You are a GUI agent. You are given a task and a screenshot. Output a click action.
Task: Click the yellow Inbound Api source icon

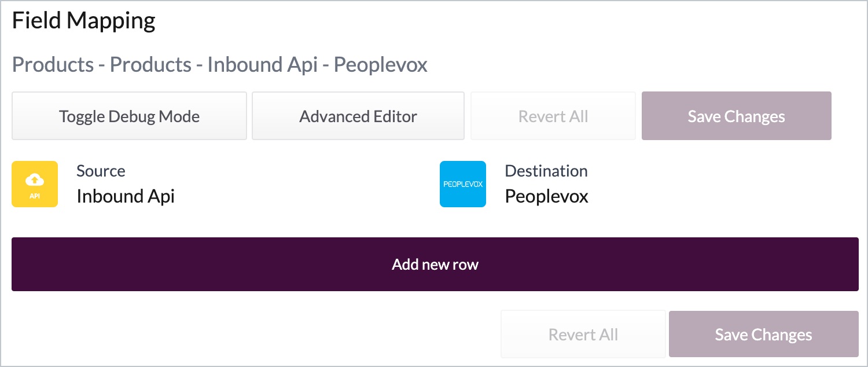click(x=35, y=184)
